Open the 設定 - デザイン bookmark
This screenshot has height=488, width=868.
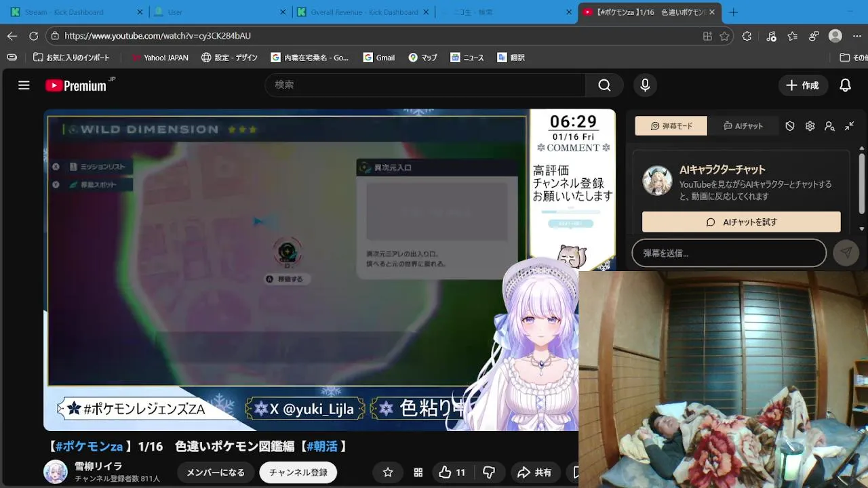pyautogui.click(x=229, y=58)
